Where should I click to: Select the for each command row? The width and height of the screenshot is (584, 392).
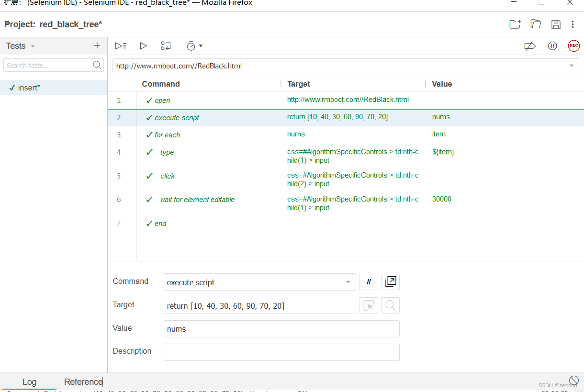pyautogui.click(x=346, y=135)
